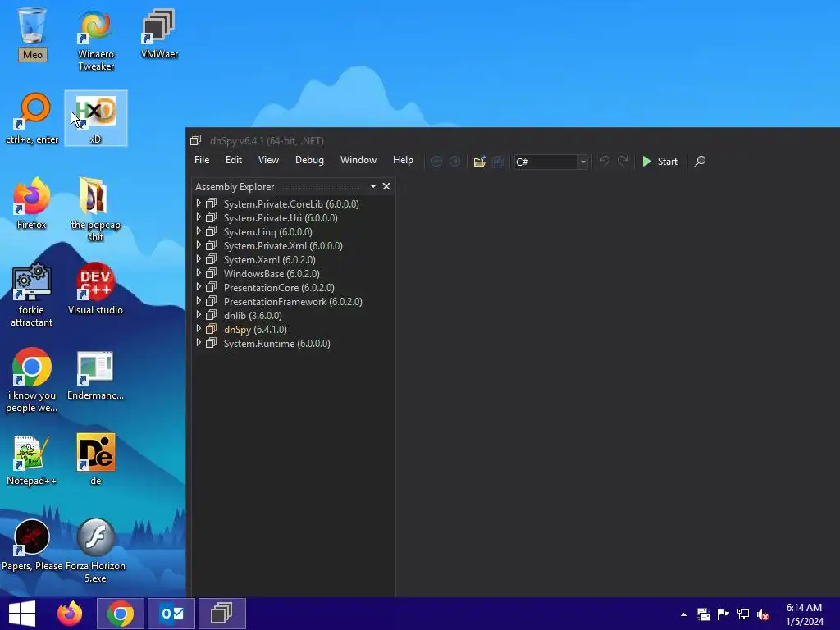Select the 'ctrl+a, enter' desktop shortcut

pyautogui.click(x=32, y=119)
